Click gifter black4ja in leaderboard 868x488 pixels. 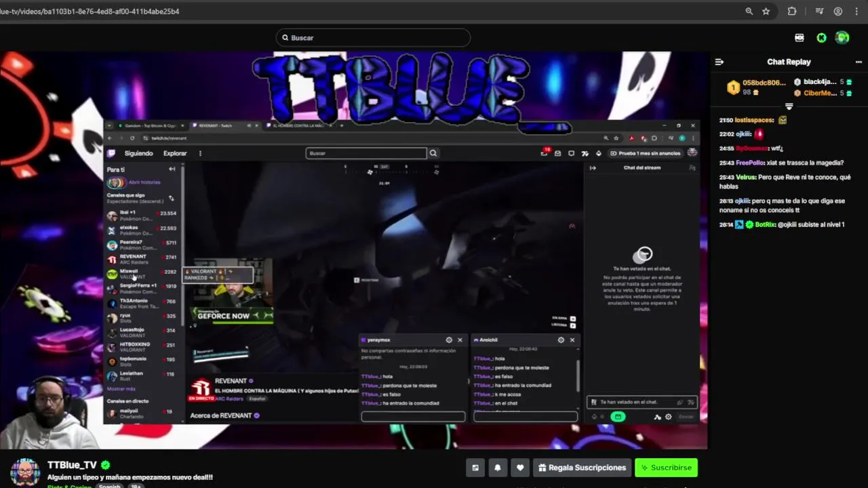pos(819,82)
